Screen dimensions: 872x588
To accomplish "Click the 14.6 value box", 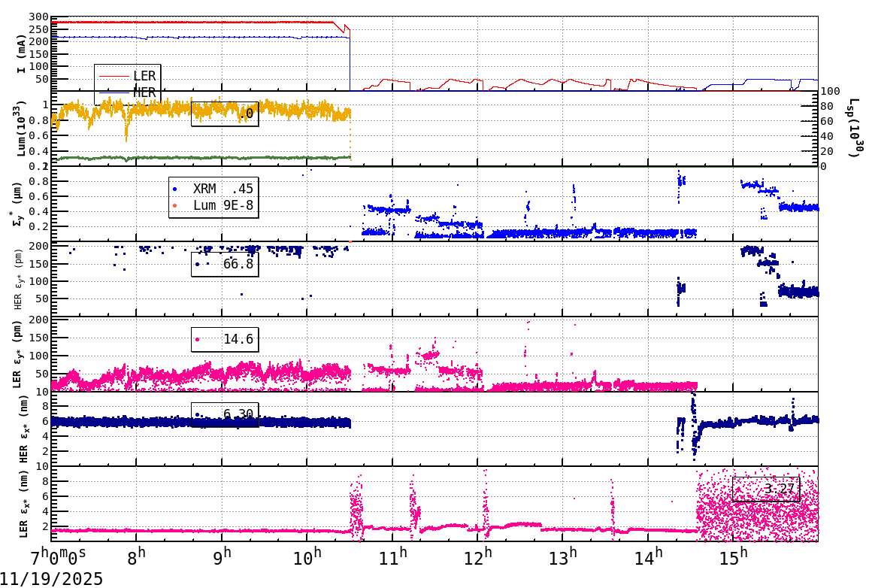I will click(225, 339).
